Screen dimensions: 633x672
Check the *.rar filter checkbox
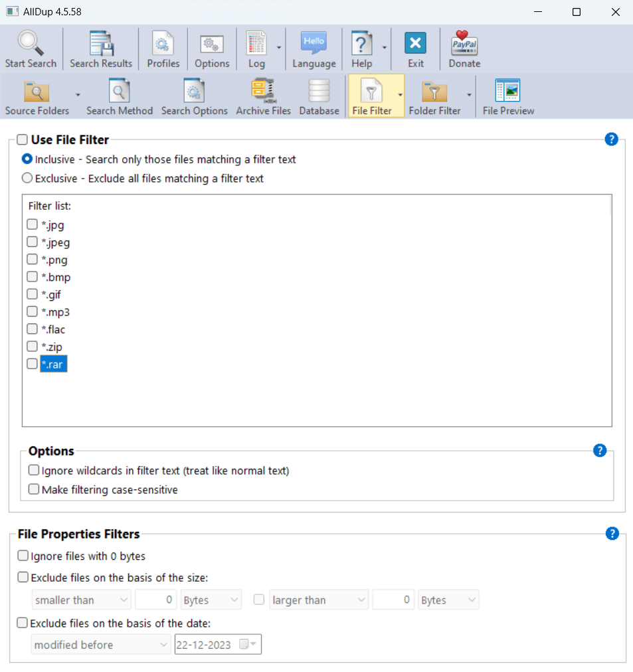tap(32, 364)
